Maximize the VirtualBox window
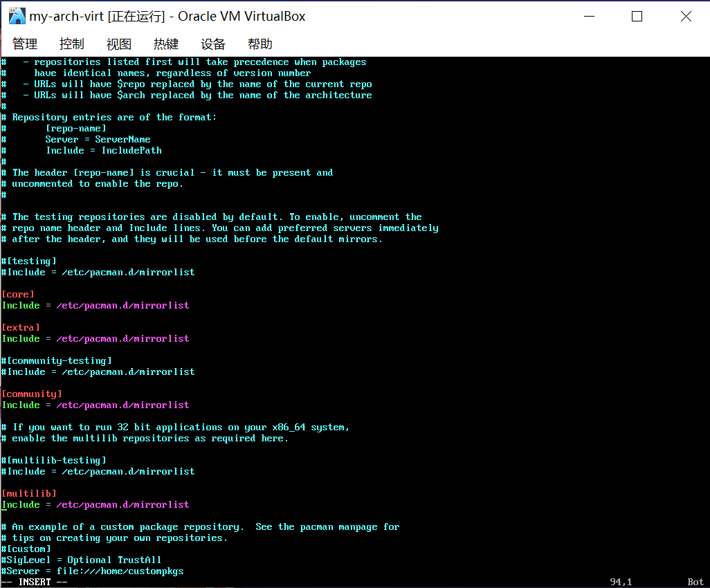 tap(637, 16)
